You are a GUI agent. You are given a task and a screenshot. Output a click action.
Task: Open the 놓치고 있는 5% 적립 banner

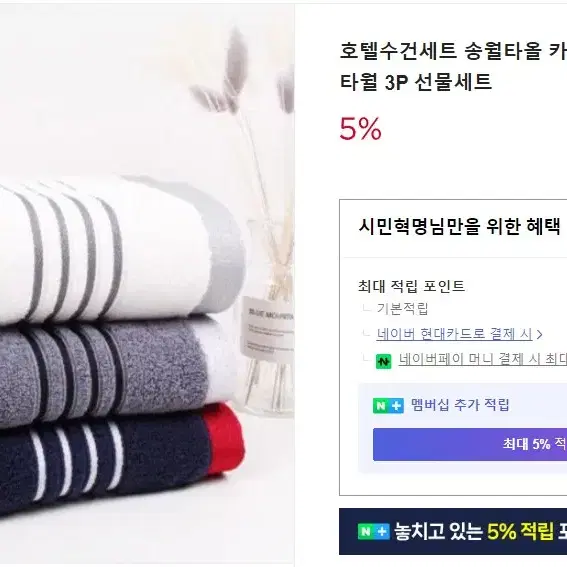(x=453, y=531)
